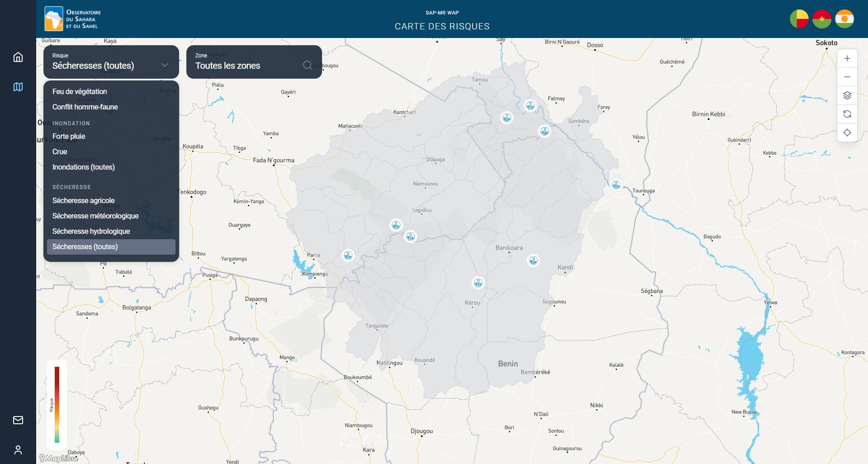Viewport: 868px width, 464px height.
Task: Select Conflit homme-faune risk
Action: pyautogui.click(x=111, y=107)
